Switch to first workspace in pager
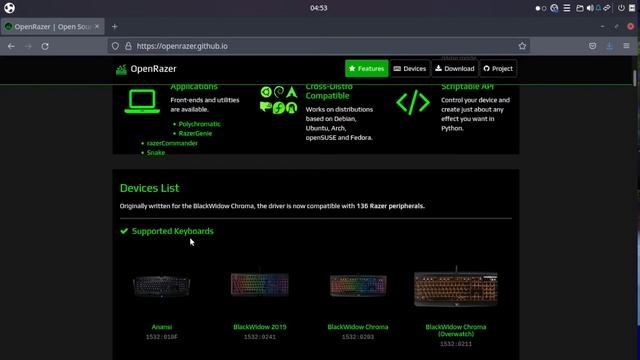This screenshot has width=640, height=360. [538, 8]
